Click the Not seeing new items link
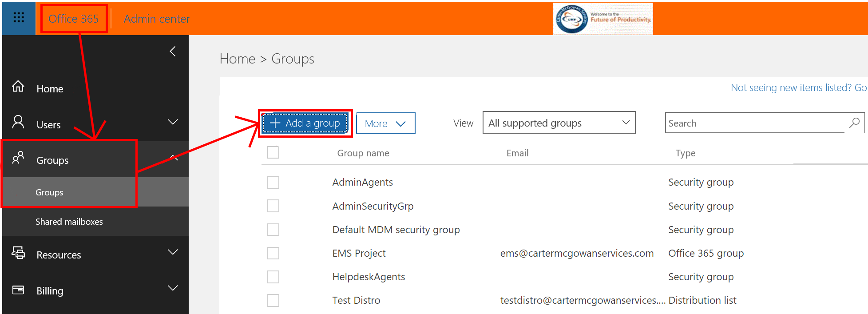This screenshot has width=868, height=314. pyautogui.click(x=798, y=87)
